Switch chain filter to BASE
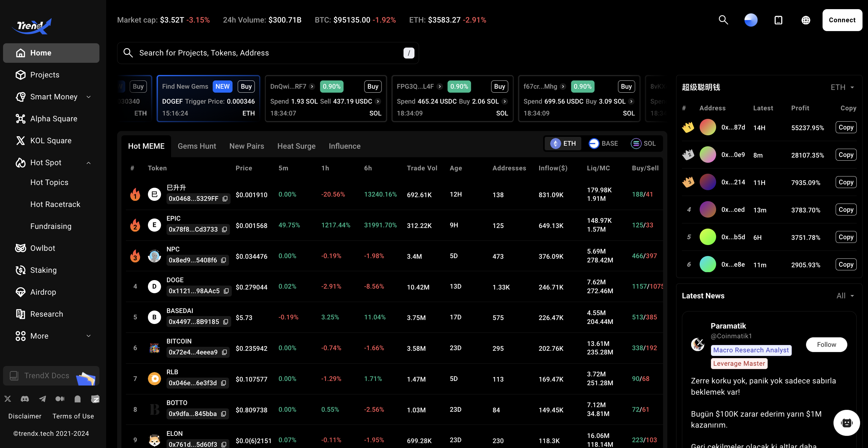The image size is (868, 448). pyautogui.click(x=603, y=143)
